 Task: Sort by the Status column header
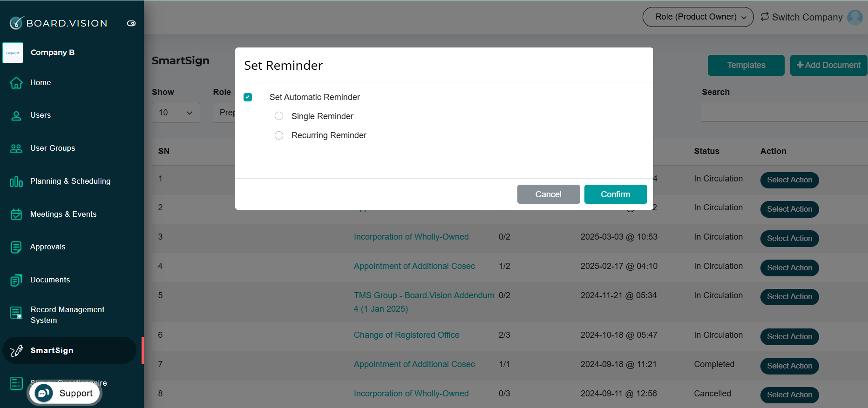tap(706, 151)
